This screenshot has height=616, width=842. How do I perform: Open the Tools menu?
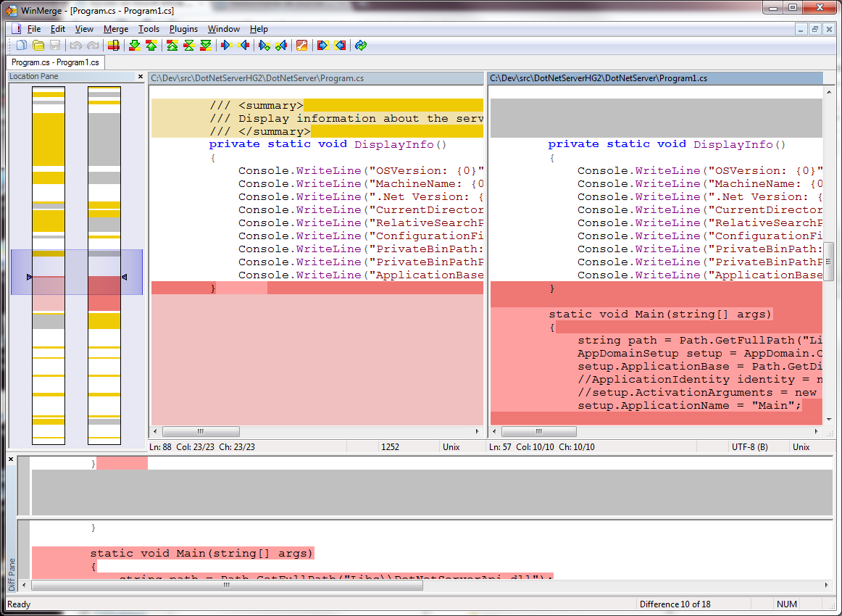[x=149, y=29]
